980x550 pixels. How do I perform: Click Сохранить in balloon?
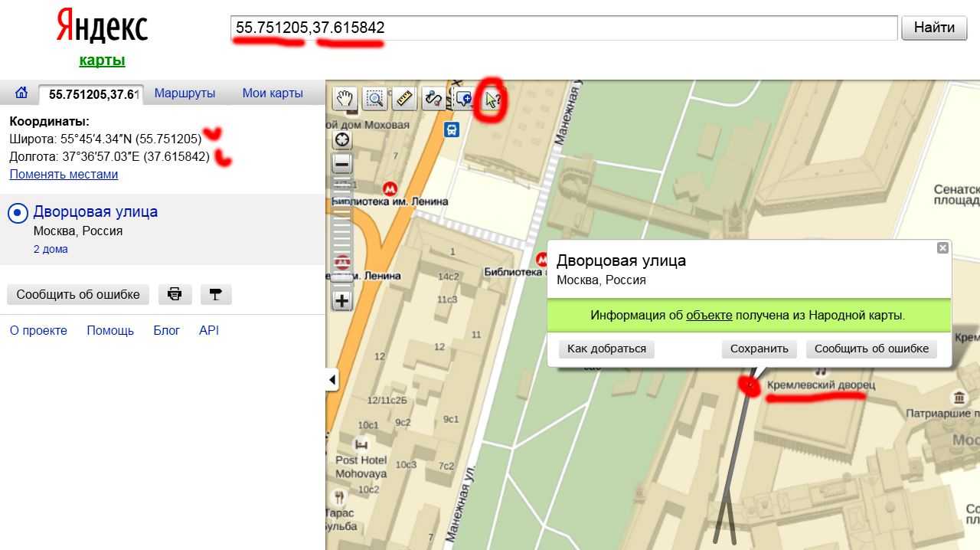(x=759, y=349)
